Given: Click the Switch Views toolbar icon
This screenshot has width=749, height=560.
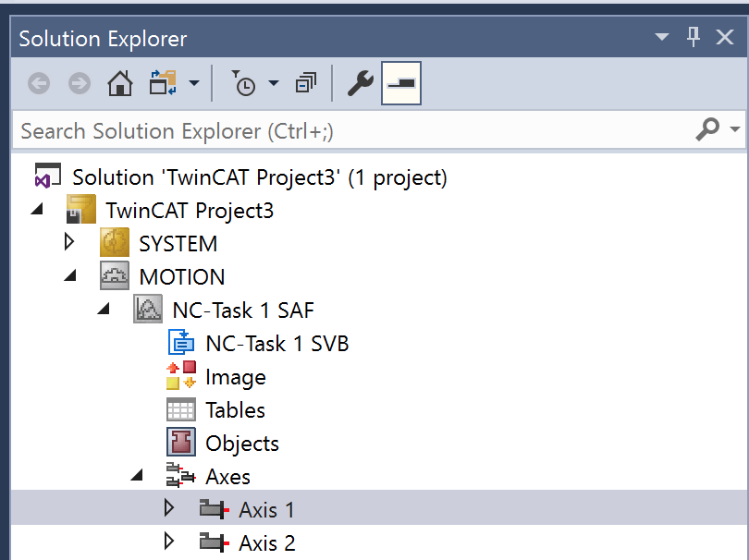Looking at the screenshot, I should [163, 83].
